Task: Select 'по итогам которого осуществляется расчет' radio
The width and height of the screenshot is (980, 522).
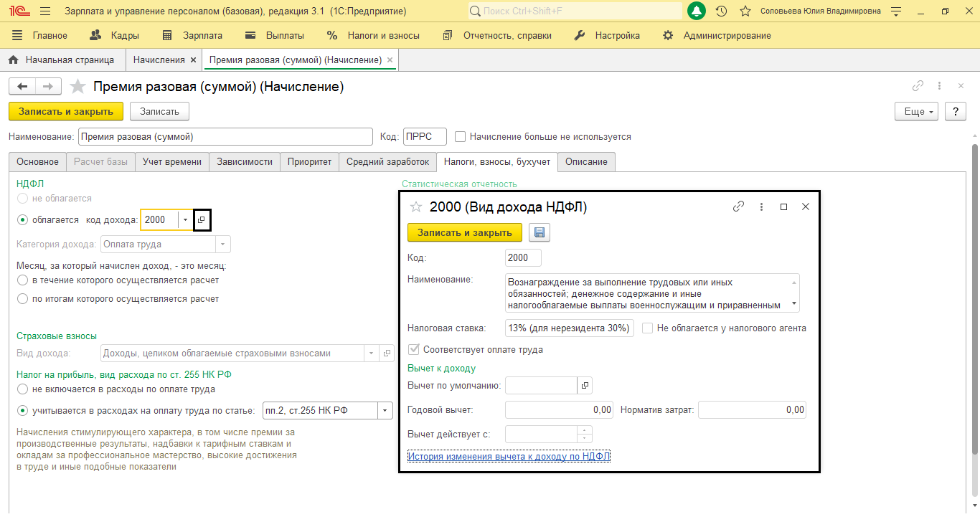Action: coord(23,299)
